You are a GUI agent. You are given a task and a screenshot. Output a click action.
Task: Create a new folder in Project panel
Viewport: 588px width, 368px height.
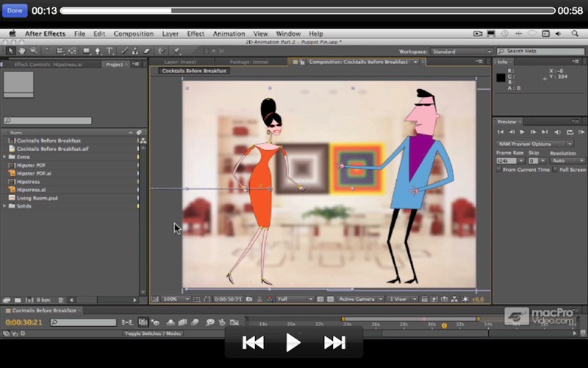pyautogui.click(x=18, y=300)
